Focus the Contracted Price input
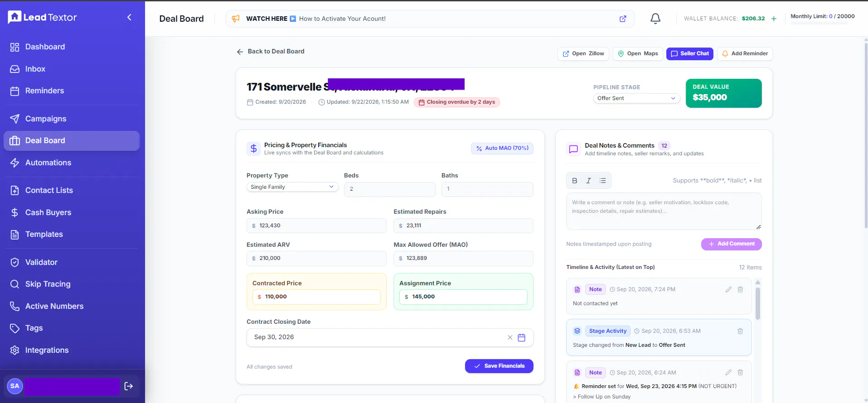 316,297
